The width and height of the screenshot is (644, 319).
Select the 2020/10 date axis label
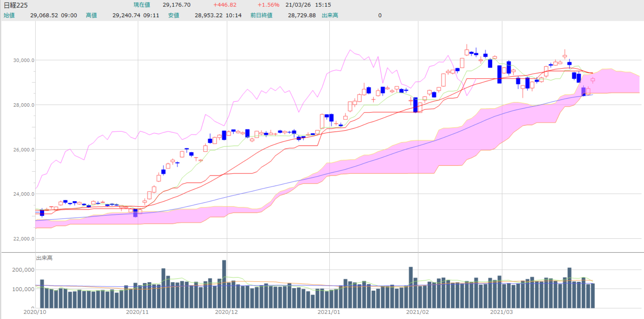pyautogui.click(x=35, y=312)
